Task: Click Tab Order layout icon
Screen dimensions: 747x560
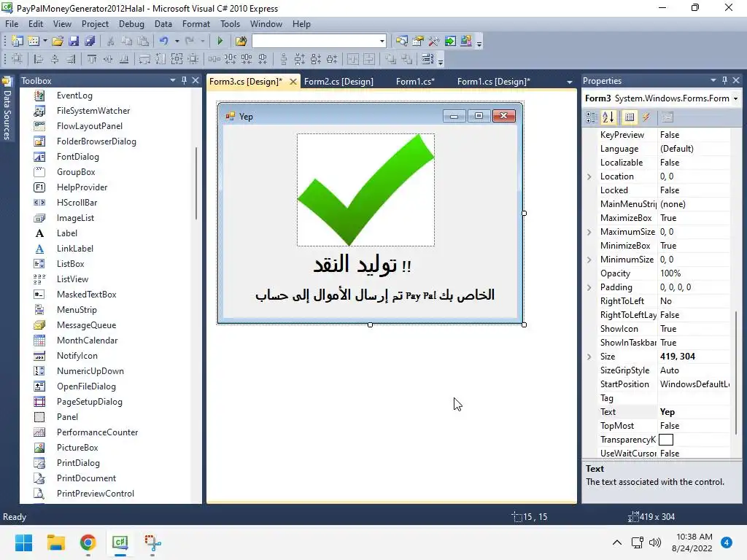Action: 427,59
